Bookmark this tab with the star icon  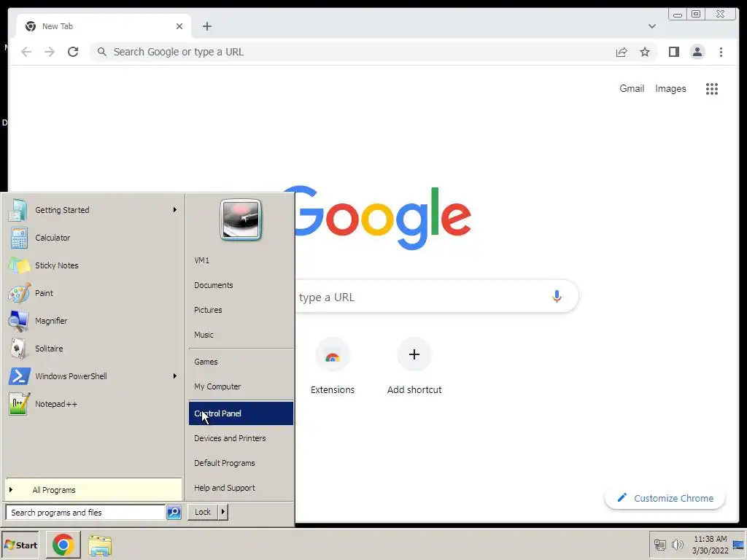[x=645, y=52]
